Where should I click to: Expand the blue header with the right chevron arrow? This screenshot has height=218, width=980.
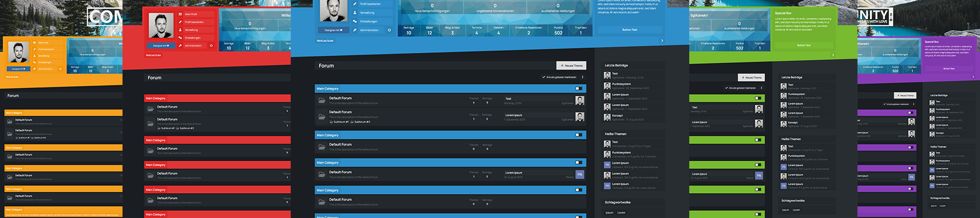click(662, 40)
